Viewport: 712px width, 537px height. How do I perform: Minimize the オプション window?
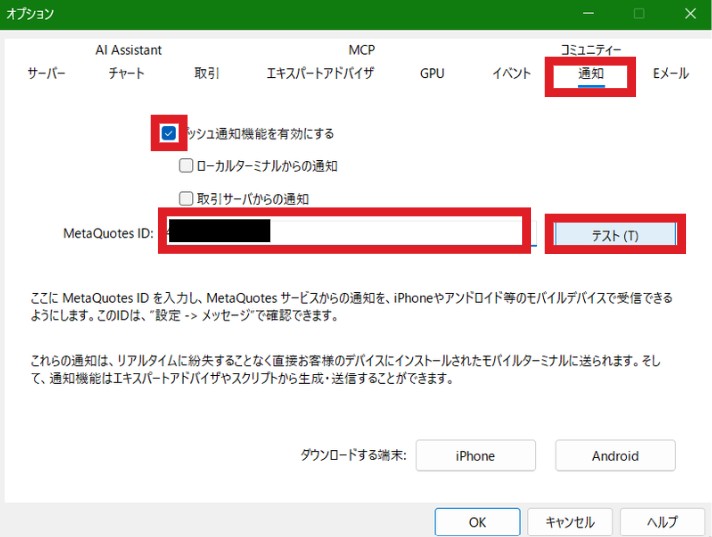(x=588, y=14)
